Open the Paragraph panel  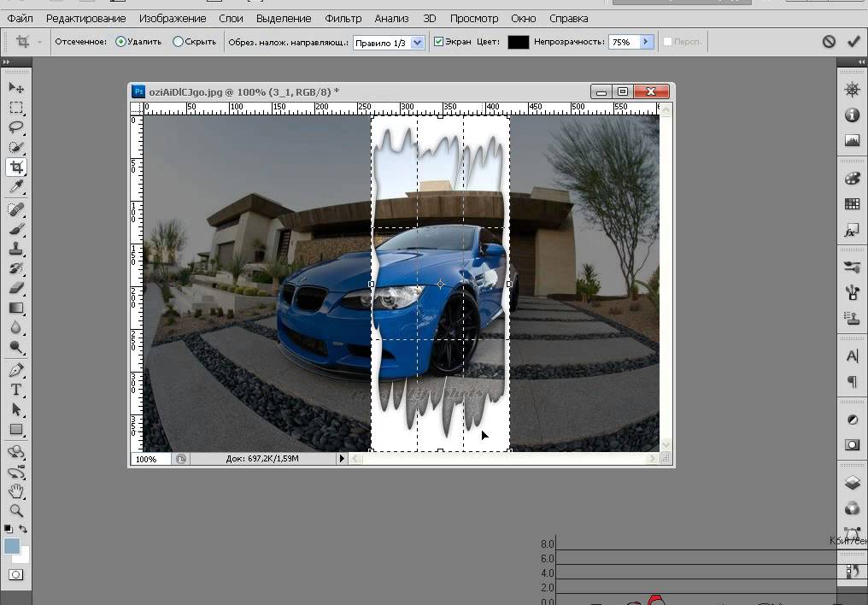click(852, 381)
